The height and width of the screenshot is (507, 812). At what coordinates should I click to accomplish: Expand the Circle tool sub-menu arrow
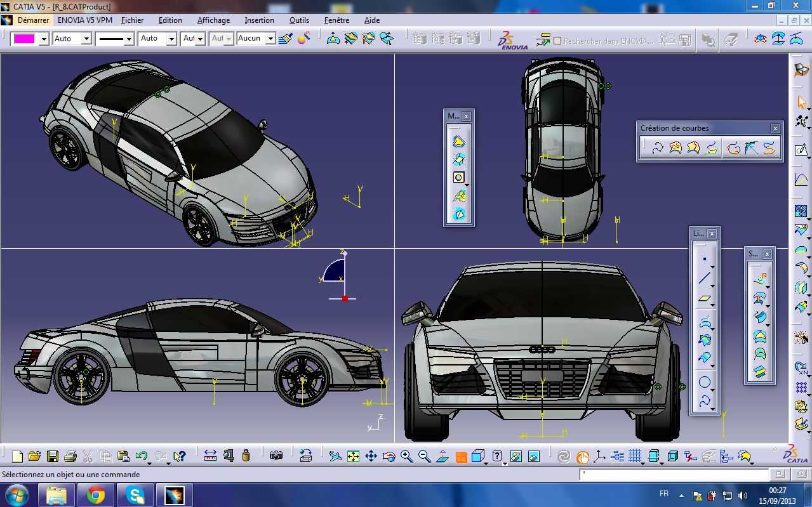point(712,390)
